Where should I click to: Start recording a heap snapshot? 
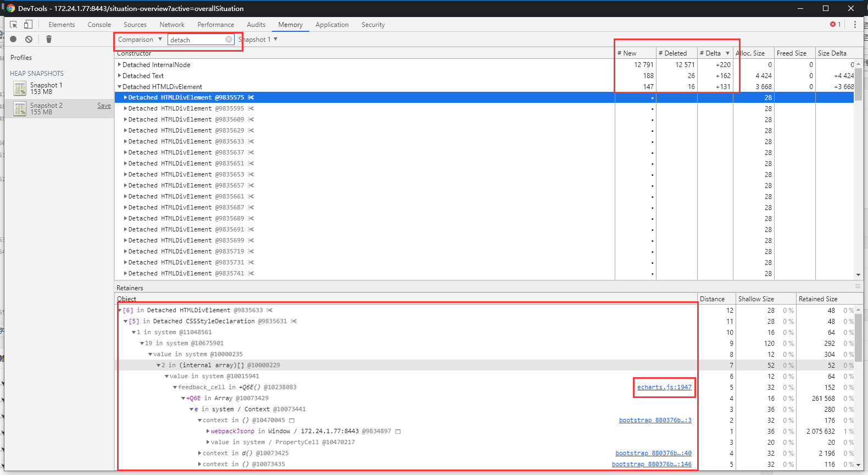pos(13,39)
